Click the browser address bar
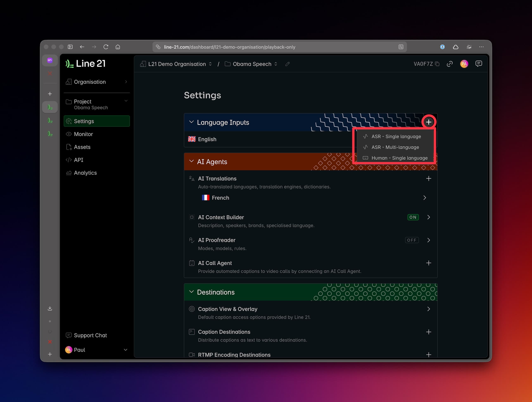The height and width of the screenshot is (402, 532). pos(265,47)
